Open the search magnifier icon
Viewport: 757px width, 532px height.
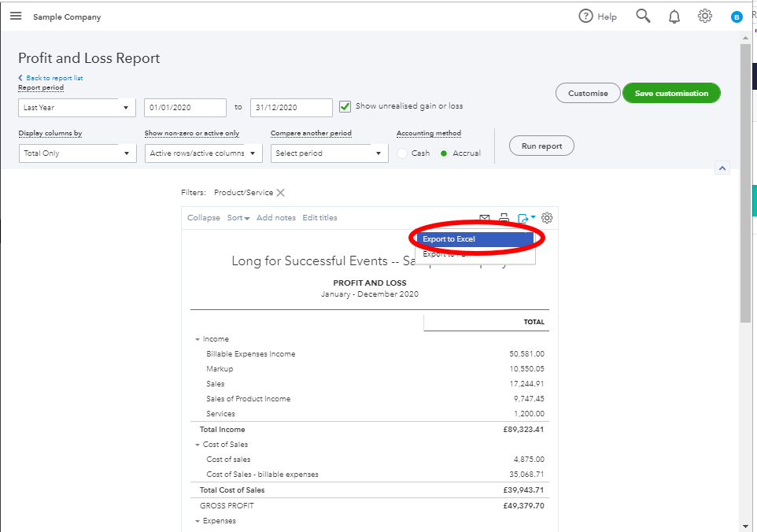[643, 17]
